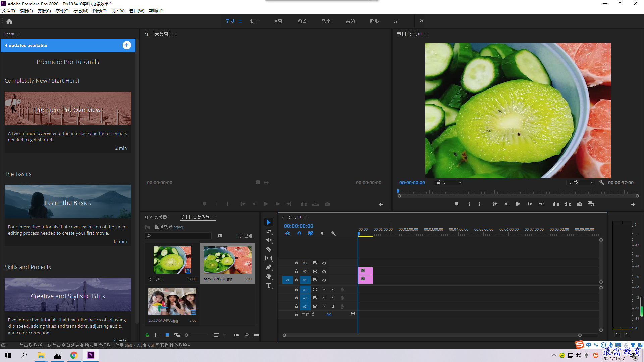Step back one frame in Program monitor
The image size is (644, 362).
506,204
